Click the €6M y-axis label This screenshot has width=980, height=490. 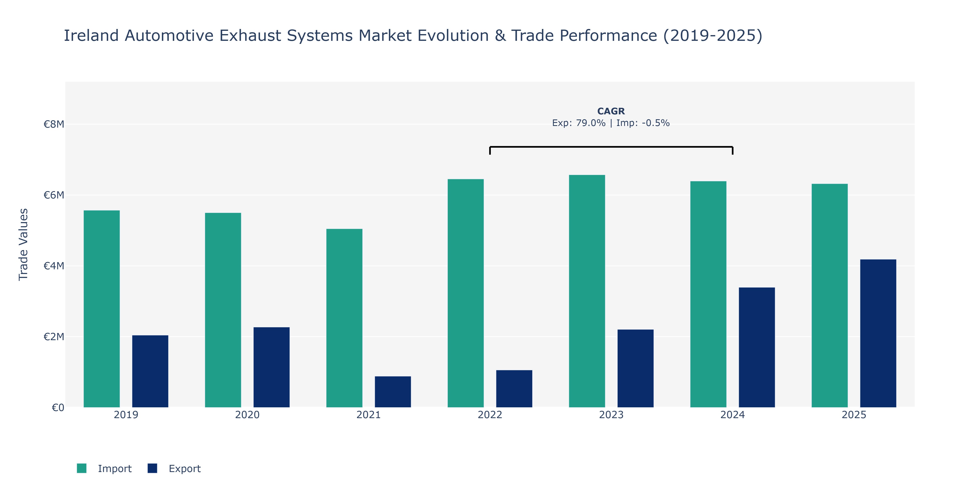pos(54,195)
